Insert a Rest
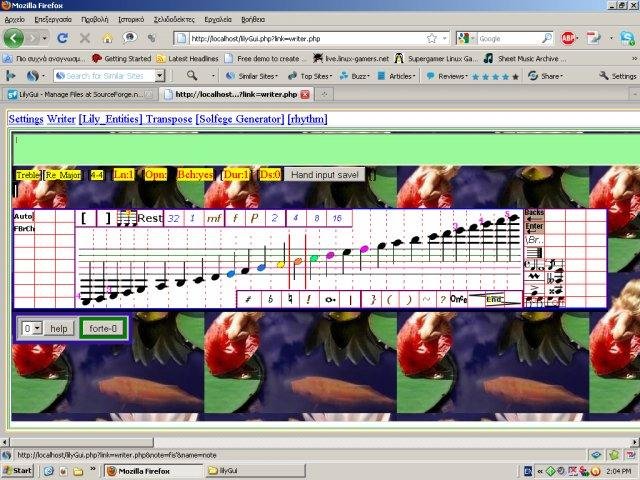This screenshot has width=640, height=480. [150, 218]
